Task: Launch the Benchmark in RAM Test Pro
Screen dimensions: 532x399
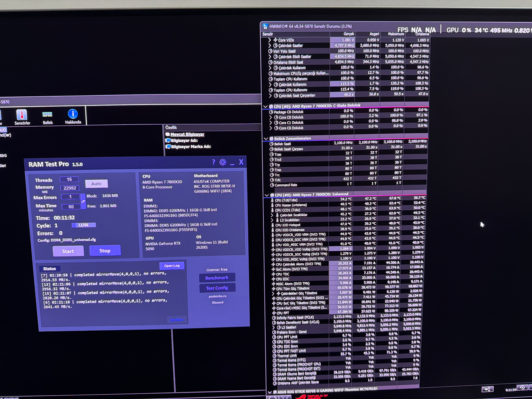Action: [217, 278]
